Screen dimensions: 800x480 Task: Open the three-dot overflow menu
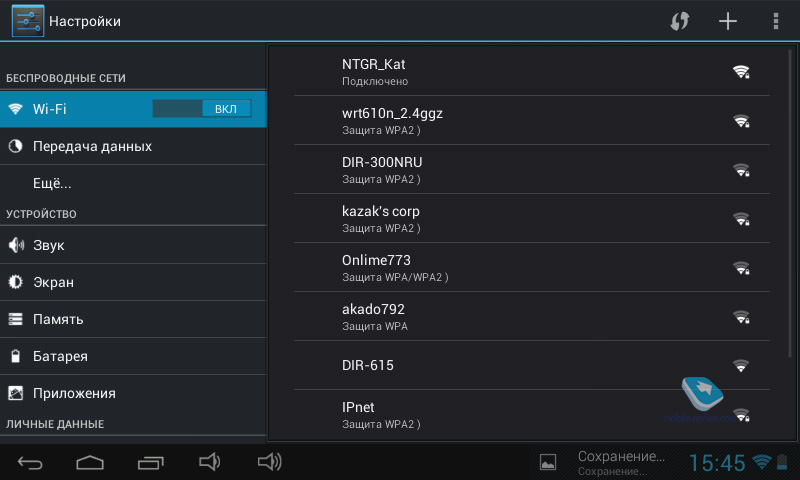(776, 21)
